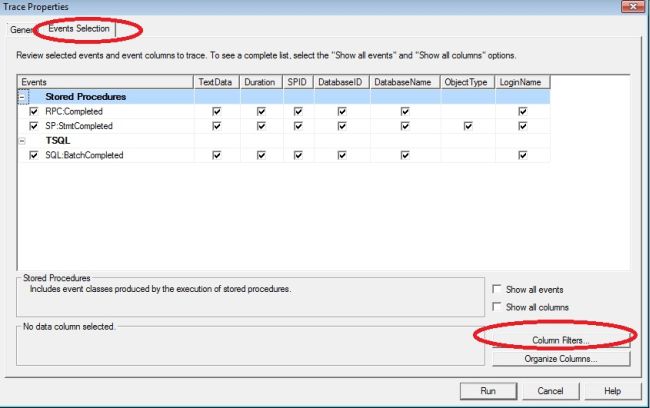The height and width of the screenshot is (408, 650).
Task: Toggle DatabaseID checkbox for SQL:BatchCompleted
Action: [342, 155]
